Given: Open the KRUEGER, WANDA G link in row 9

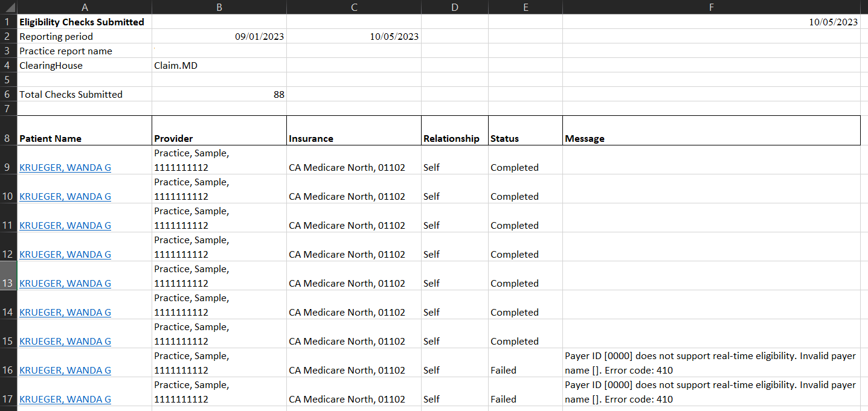Looking at the screenshot, I should pos(65,168).
